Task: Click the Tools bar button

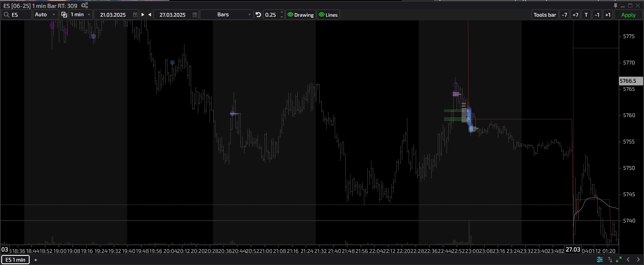Action: pyautogui.click(x=545, y=15)
